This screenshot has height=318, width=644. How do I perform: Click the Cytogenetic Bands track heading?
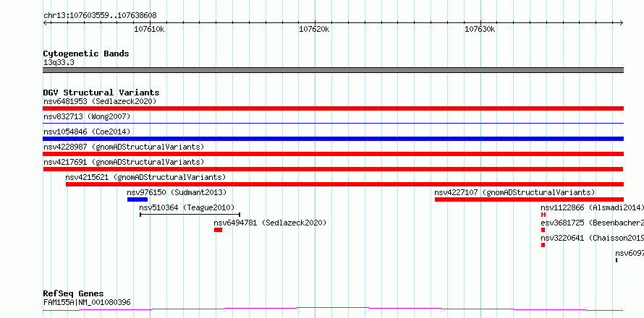[86, 53]
